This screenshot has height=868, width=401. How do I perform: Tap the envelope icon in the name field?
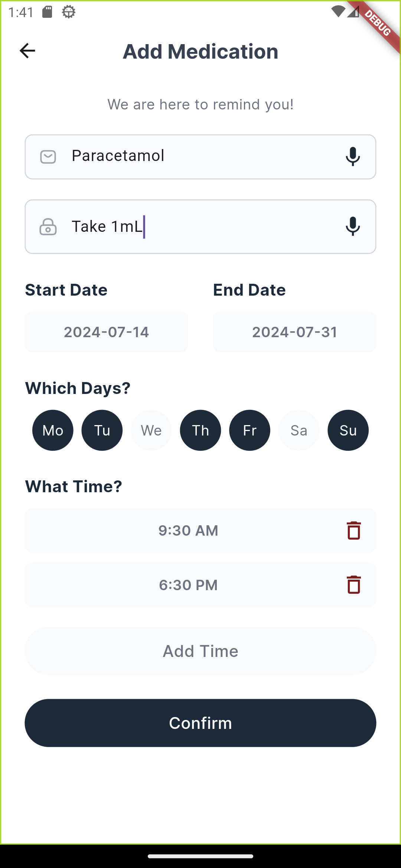pos(48,157)
